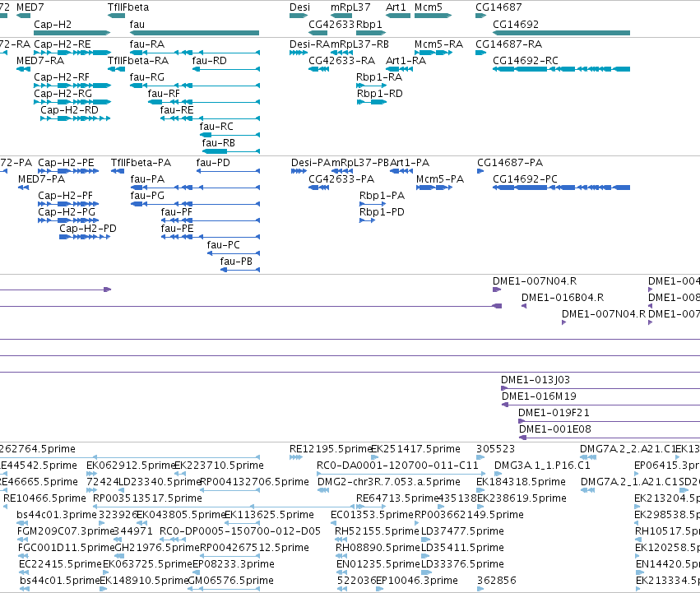Screen dimensions: 700x593
Task: Click EST label RC0-DP0005-150700-012-D05
Action: pyautogui.click(x=240, y=531)
